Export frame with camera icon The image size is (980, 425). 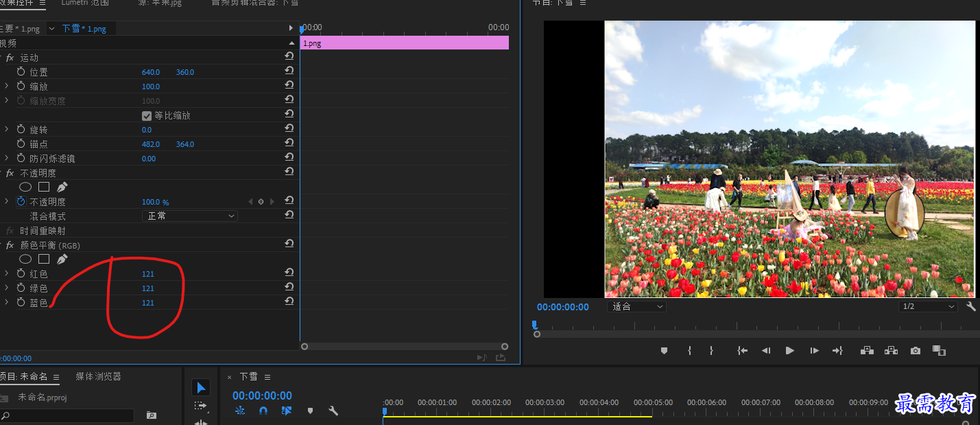[916, 350]
